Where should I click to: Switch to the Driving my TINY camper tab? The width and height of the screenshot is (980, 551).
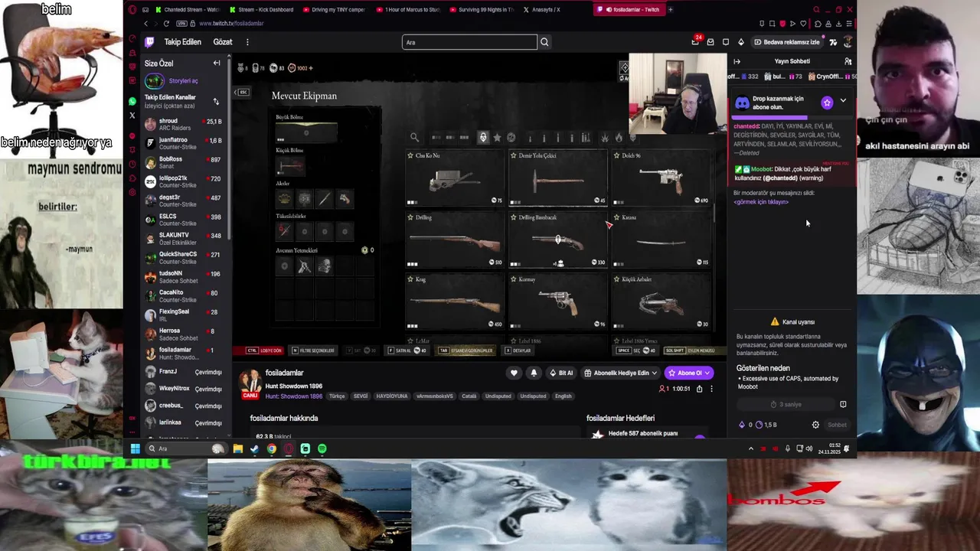tap(335, 10)
